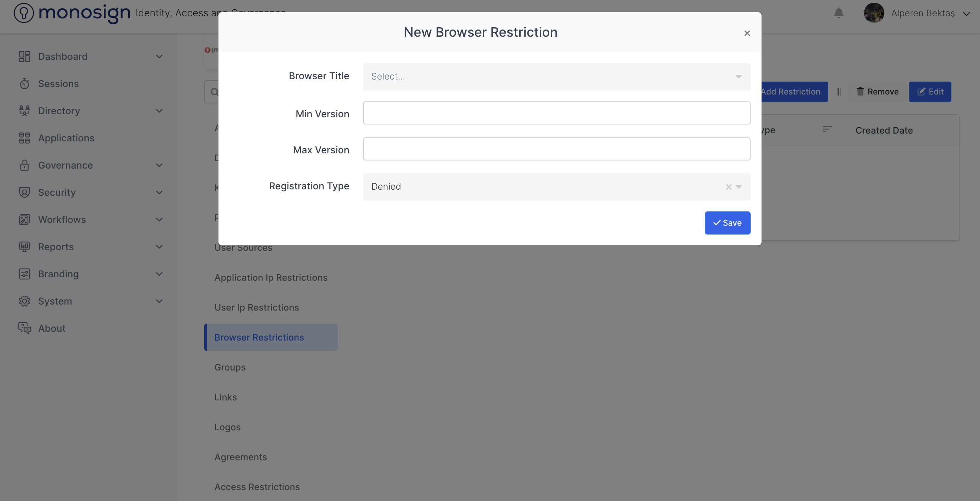The height and width of the screenshot is (501, 980).
Task: Click the notifications bell icon
Action: coord(838,13)
